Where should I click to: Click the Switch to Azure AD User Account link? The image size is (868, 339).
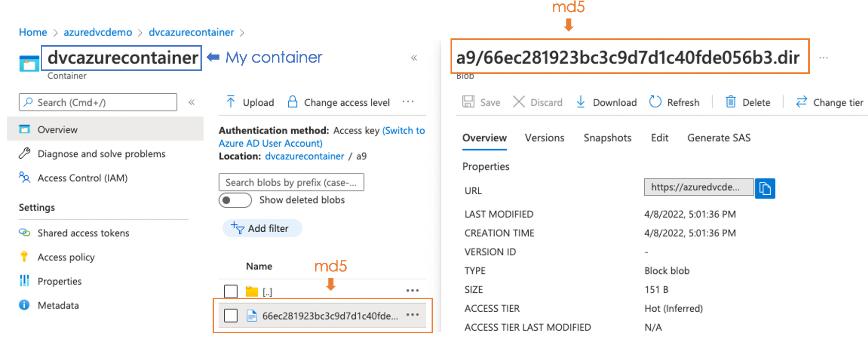coord(322,137)
